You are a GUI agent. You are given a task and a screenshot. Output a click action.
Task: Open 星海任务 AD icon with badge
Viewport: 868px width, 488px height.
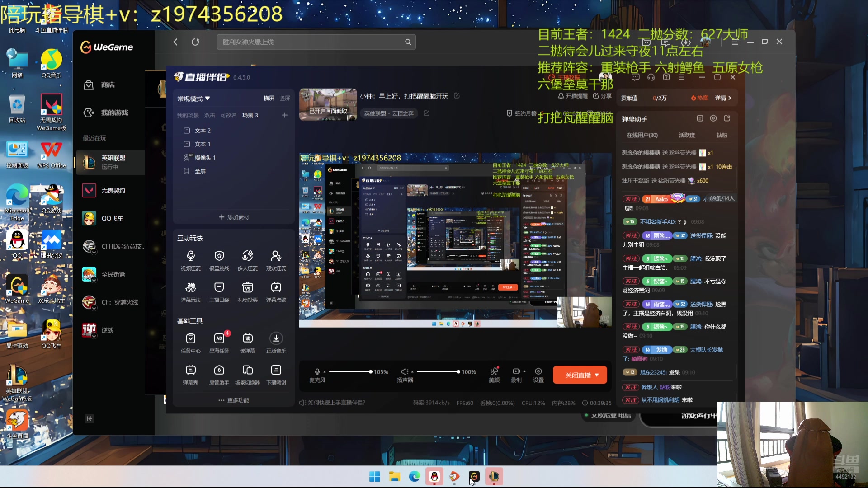tap(219, 343)
